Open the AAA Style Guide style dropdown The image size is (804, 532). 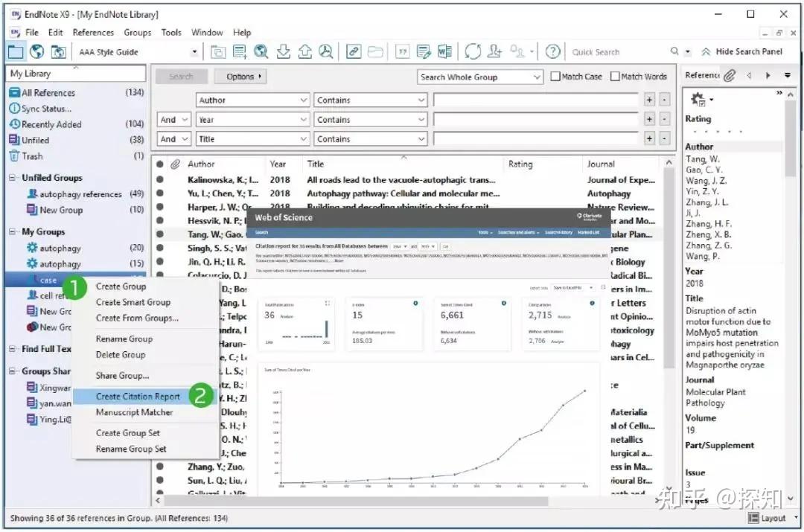(x=193, y=51)
